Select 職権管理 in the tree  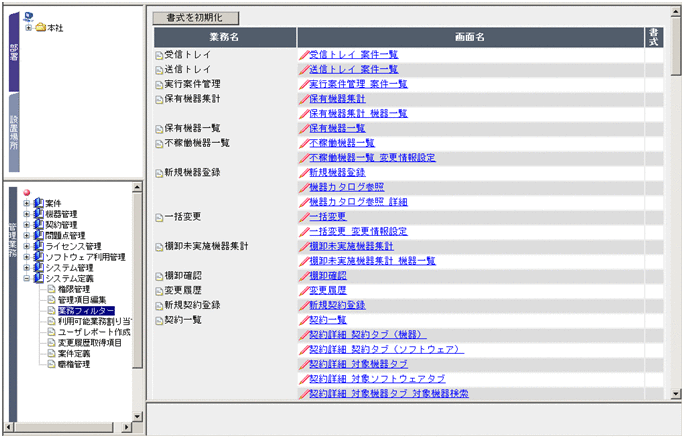tap(74, 364)
